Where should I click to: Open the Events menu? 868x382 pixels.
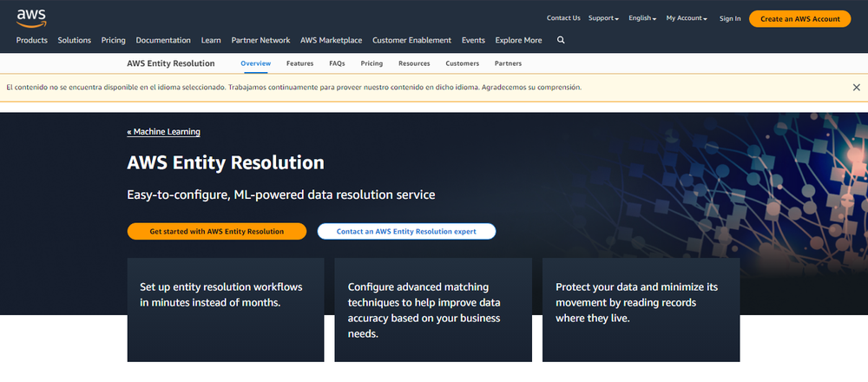[473, 41]
